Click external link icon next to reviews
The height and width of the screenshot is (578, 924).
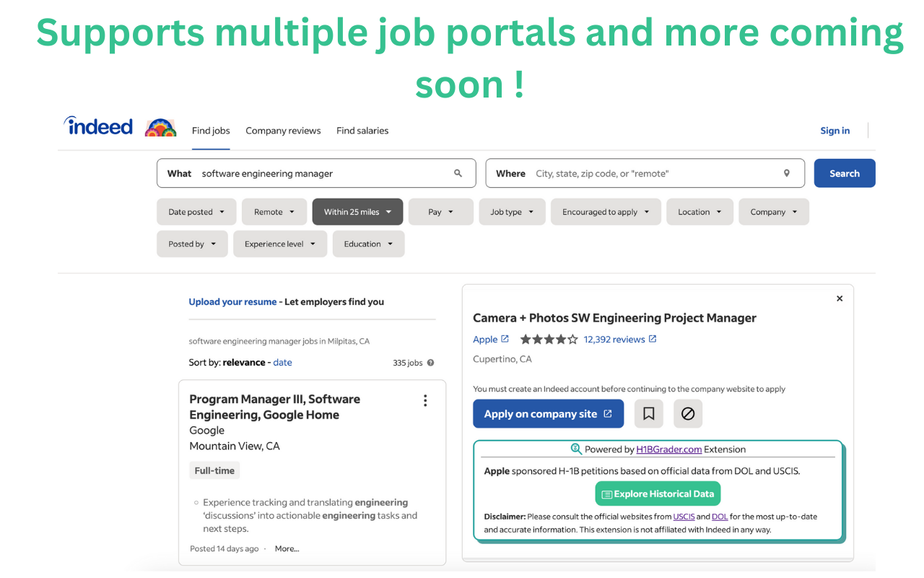(653, 339)
